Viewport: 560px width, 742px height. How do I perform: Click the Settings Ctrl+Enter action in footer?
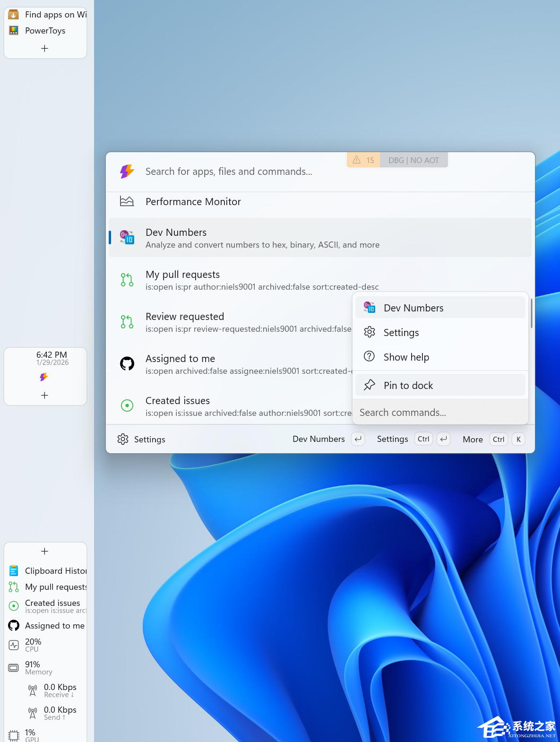pos(414,439)
